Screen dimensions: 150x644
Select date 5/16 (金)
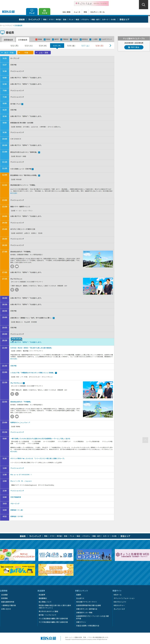tap(71, 46)
